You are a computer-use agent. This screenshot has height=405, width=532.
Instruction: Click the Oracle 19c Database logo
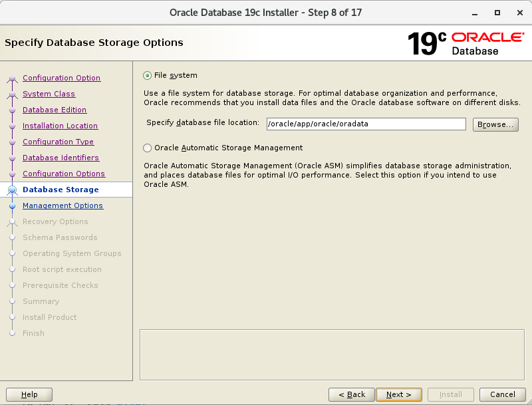465,43
